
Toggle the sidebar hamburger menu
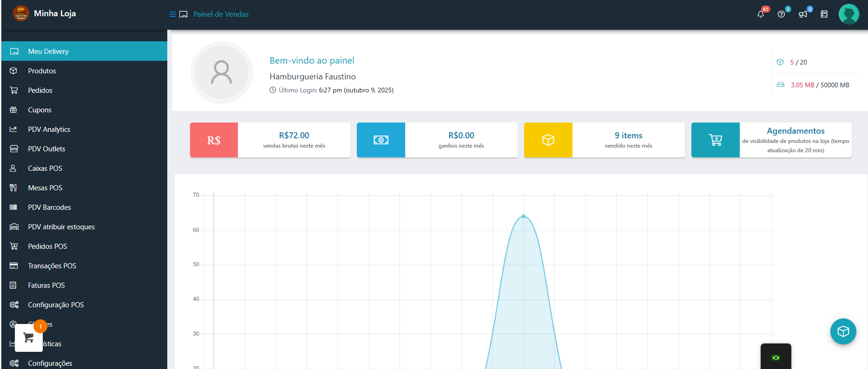[x=172, y=14]
